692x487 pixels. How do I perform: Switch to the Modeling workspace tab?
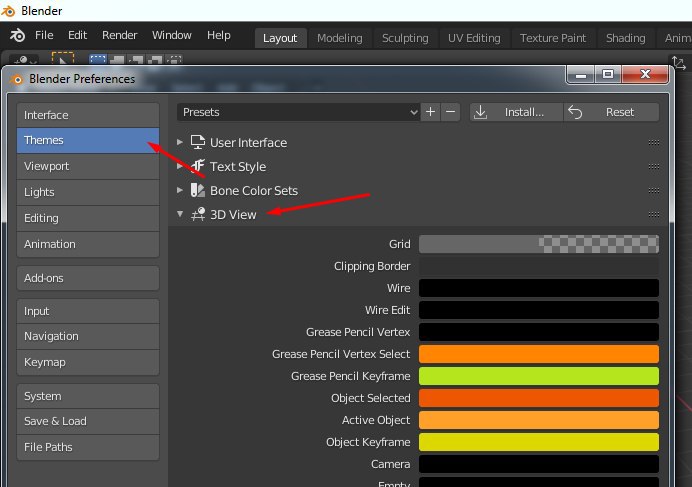(x=339, y=38)
